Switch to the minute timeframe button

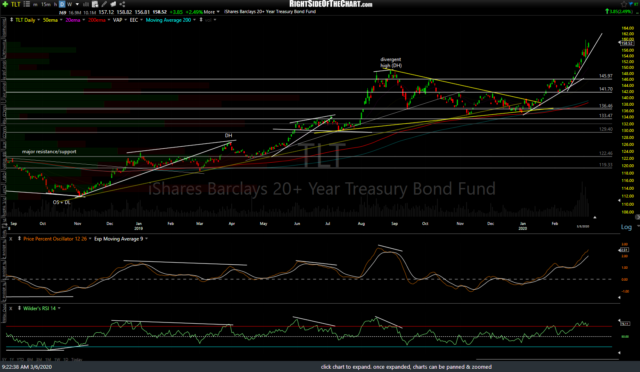pos(35,4)
